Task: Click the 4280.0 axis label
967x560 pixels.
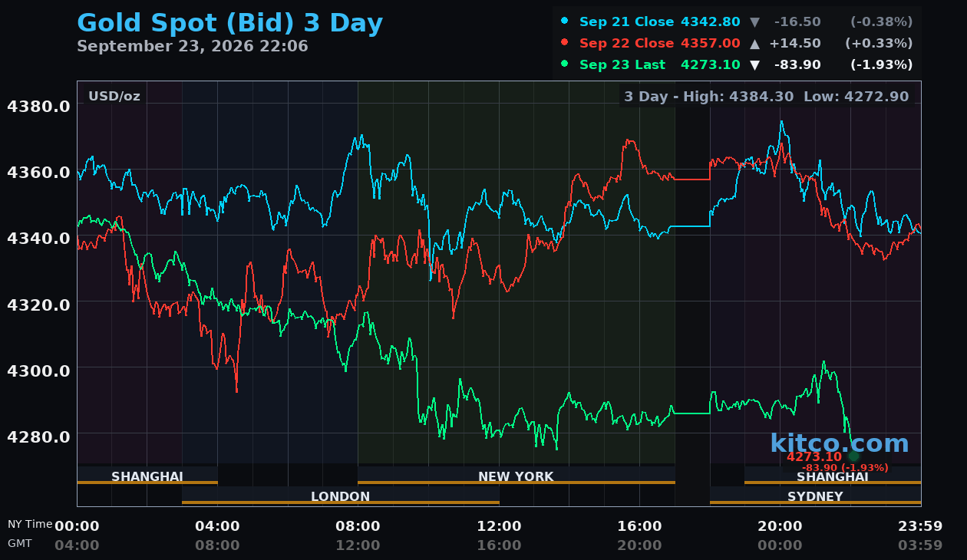Action: [x=38, y=436]
